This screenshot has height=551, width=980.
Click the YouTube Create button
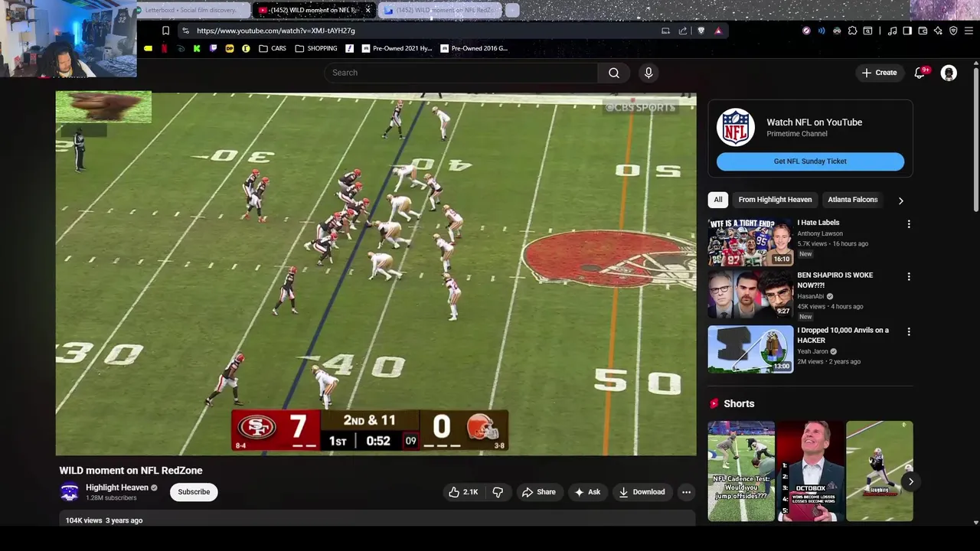pos(879,73)
